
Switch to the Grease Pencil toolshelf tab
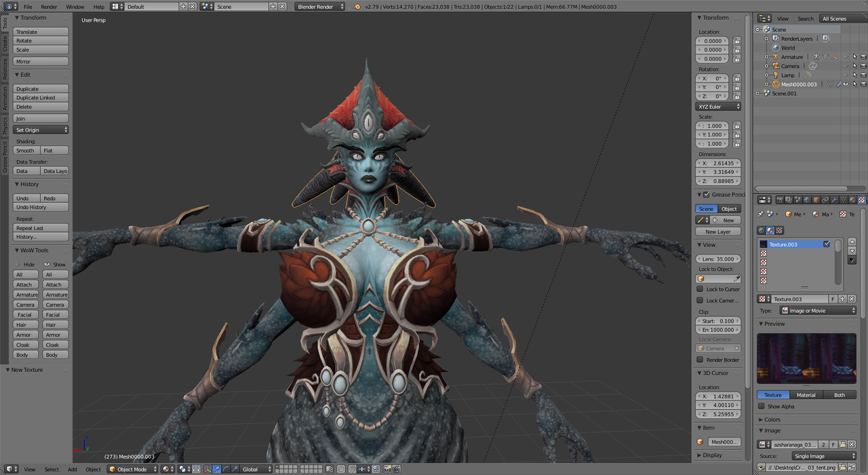coord(5,157)
